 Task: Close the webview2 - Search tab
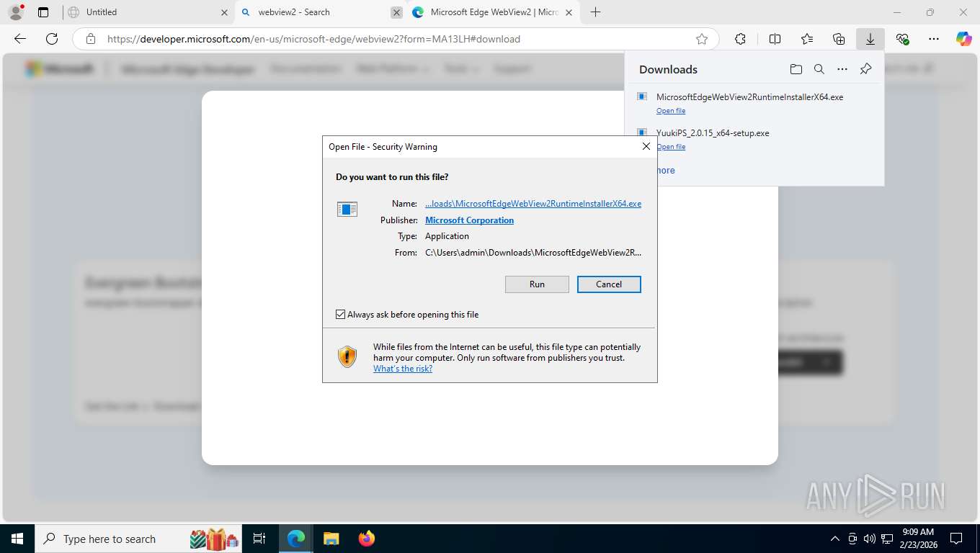point(396,12)
